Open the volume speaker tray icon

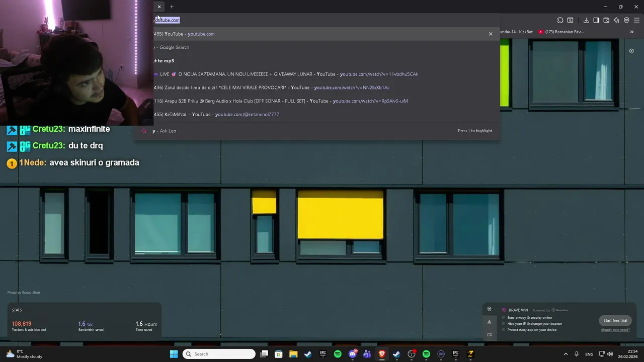[x=610, y=354]
